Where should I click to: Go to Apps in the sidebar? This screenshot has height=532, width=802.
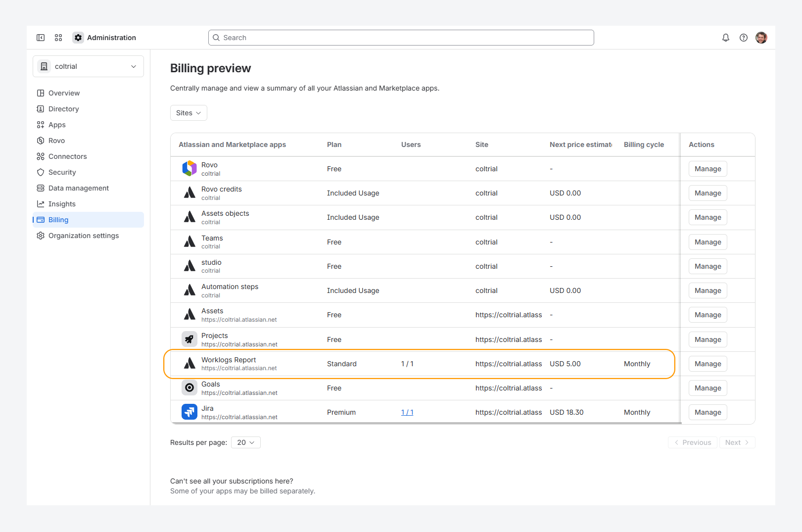pos(88,125)
